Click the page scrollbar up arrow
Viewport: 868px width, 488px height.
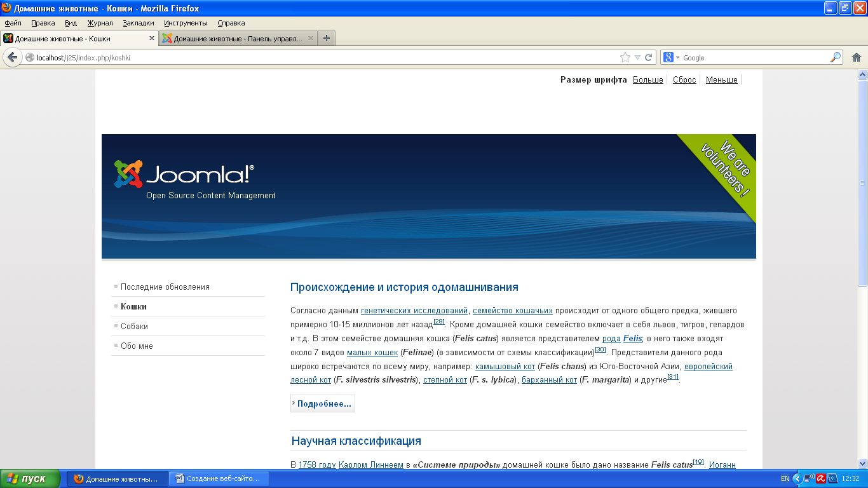[862, 74]
